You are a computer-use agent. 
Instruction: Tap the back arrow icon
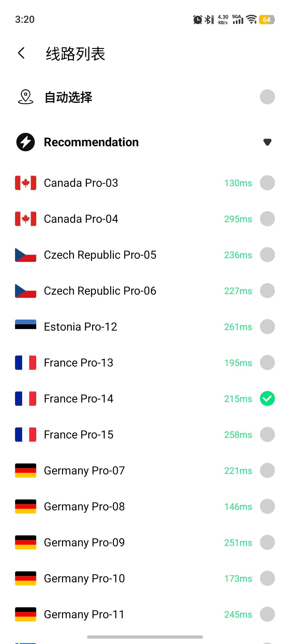pos(21,53)
